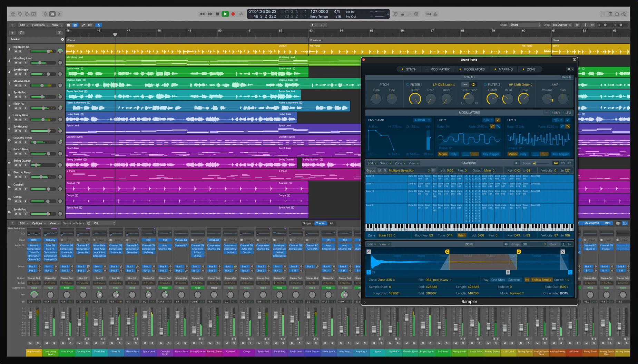Open the Editors scissors button
Image resolution: width=638 pixels, height=364 pixels.
pyautogui.click(x=59, y=14)
